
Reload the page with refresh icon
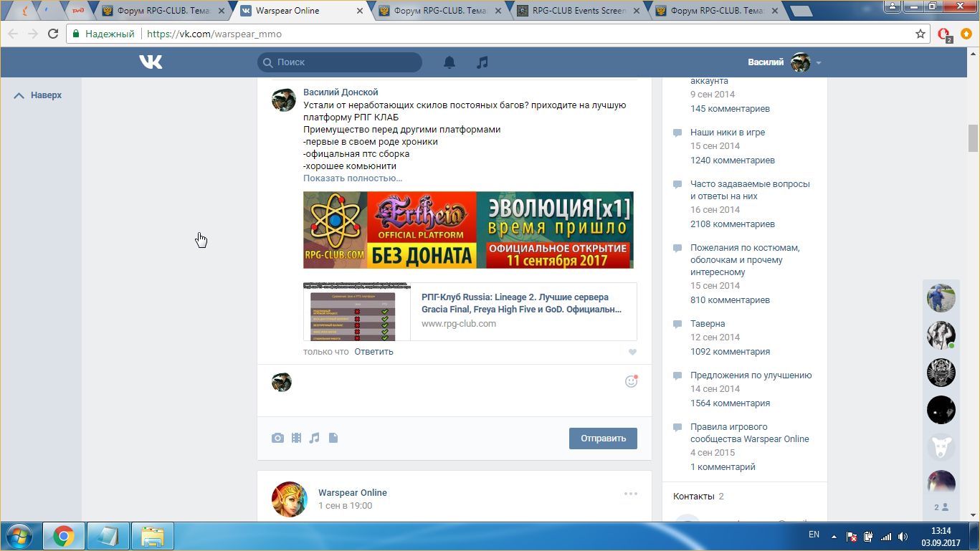[53, 34]
